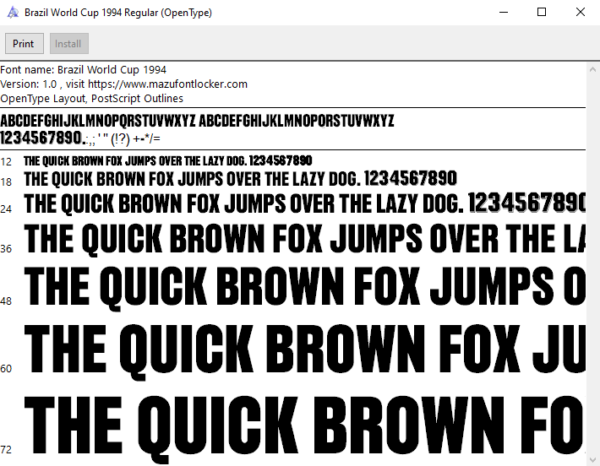Screen dimensions: 600x466
Task: Click the scrollbar up arrow
Action: click(x=593, y=70)
